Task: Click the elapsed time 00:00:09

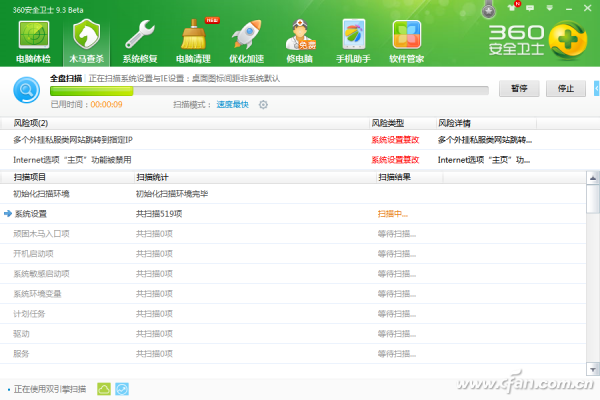Action: pyautogui.click(x=106, y=104)
